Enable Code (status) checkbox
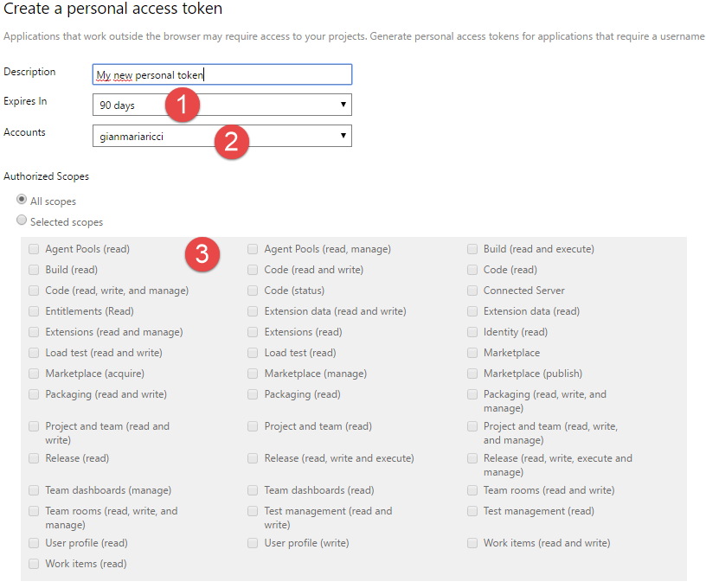 click(x=253, y=291)
